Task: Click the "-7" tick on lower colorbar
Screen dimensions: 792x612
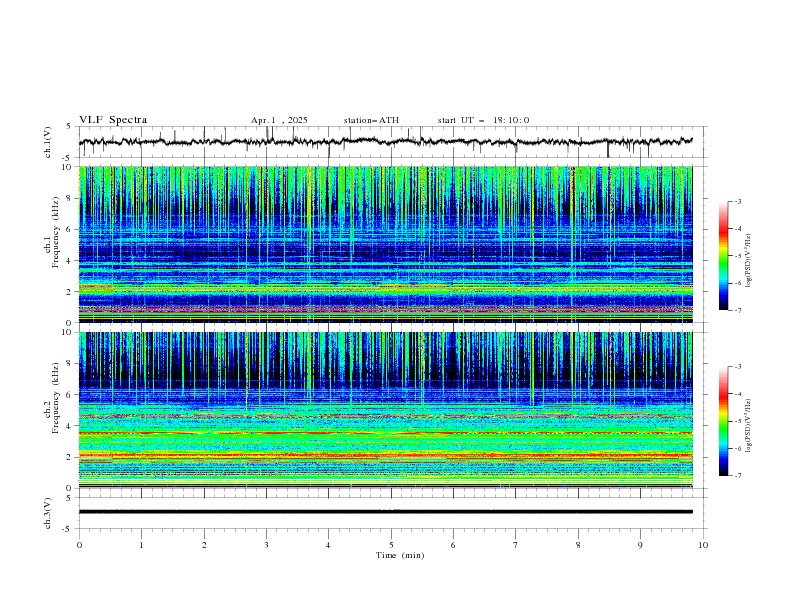Action: (737, 476)
